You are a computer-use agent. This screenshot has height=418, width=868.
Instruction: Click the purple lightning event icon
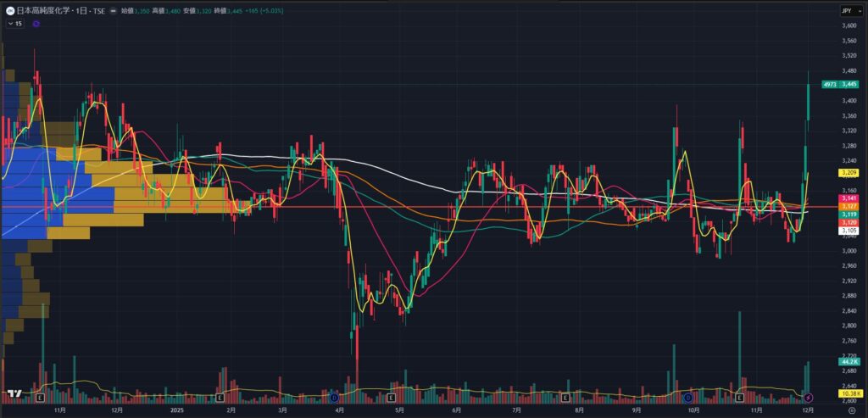point(808,397)
